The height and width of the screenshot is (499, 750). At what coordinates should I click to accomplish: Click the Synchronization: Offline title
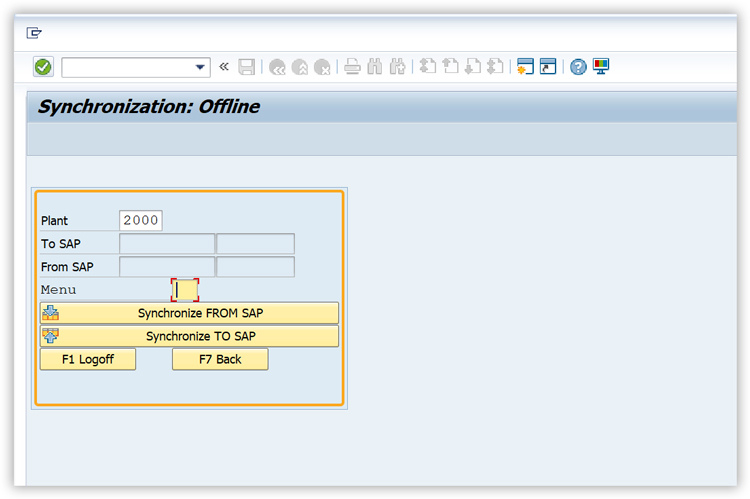(149, 106)
